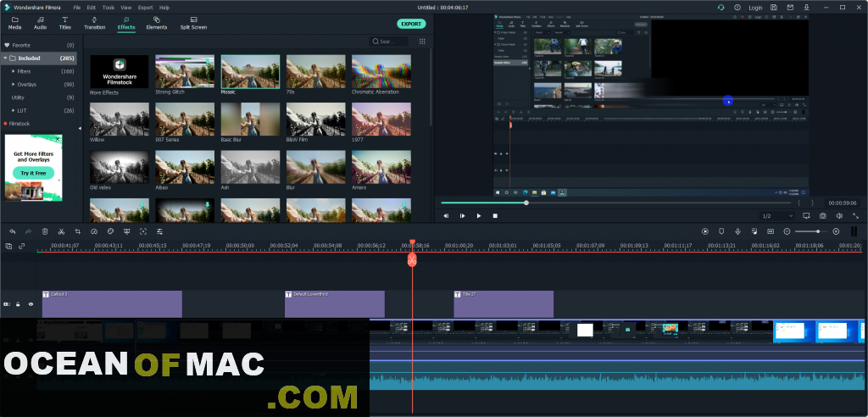Click the download icon in title bar
This screenshot has width=868, height=417.
(x=807, y=8)
